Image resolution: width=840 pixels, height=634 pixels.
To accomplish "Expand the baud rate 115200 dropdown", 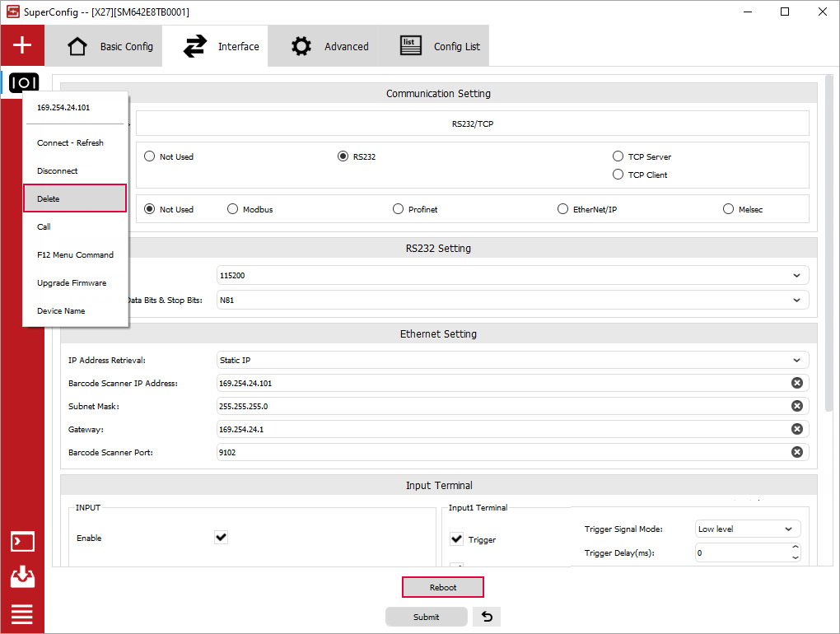I will [x=511, y=275].
